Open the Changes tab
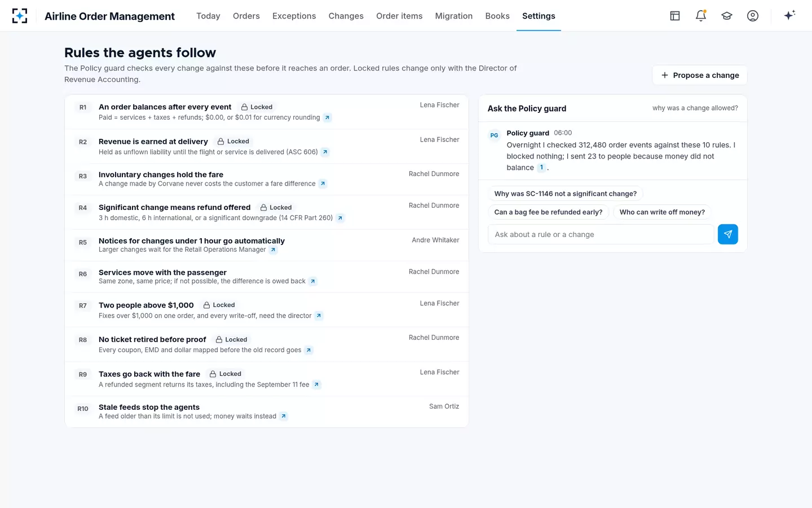 [x=346, y=16]
